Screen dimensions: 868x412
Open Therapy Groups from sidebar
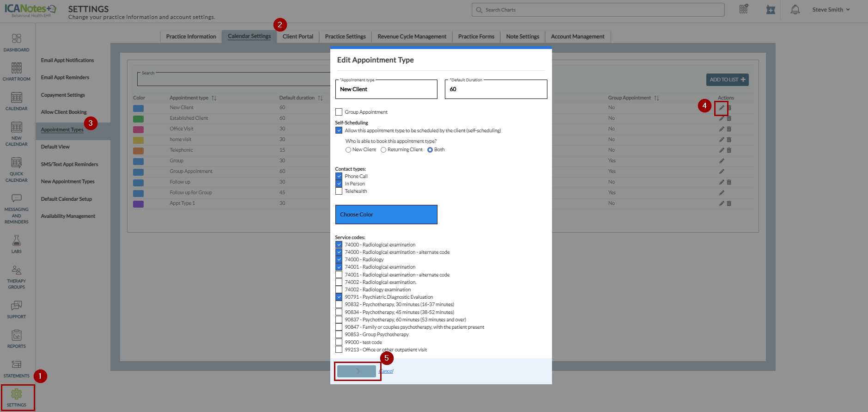tap(16, 277)
